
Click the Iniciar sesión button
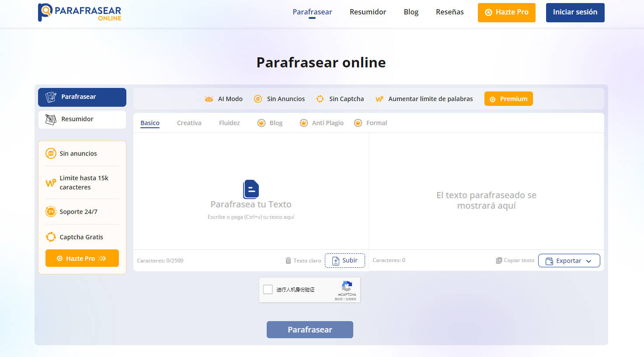pos(575,12)
